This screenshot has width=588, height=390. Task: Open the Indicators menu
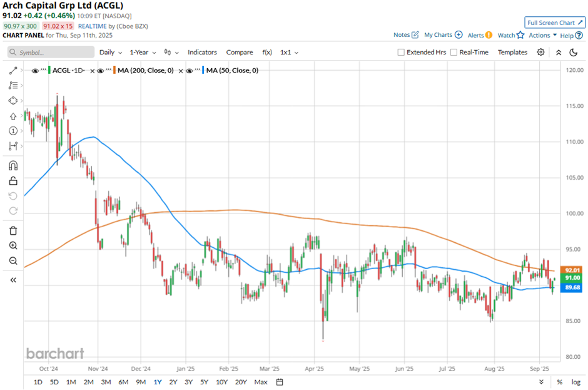[202, 53]
